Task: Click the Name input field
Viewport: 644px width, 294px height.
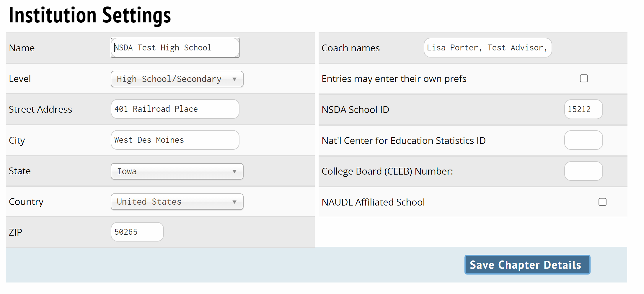Action: tap(175, 48)
